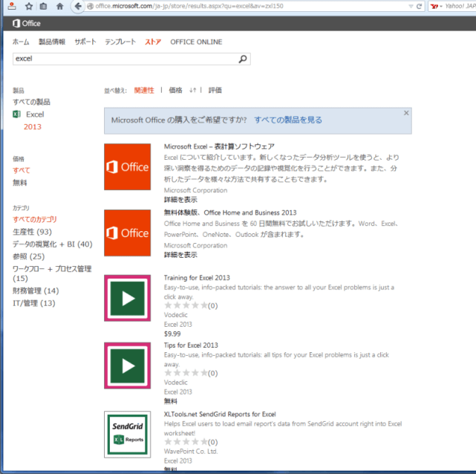Screen dimensions: 476x474
Task: Open Training for Excel 2013 title link
Action: coord(197,278)
